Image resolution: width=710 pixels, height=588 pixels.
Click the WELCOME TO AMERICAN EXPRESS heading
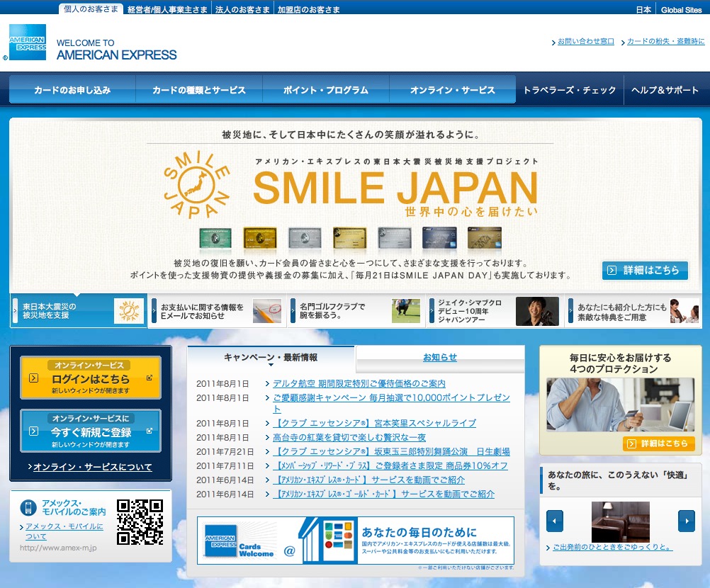(116, 50)
